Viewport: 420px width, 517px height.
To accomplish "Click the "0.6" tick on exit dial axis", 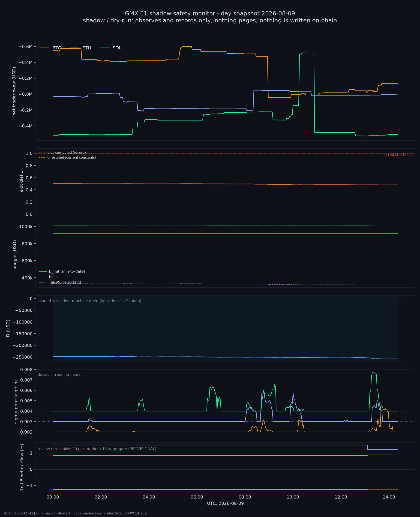I will coord(29,178).
